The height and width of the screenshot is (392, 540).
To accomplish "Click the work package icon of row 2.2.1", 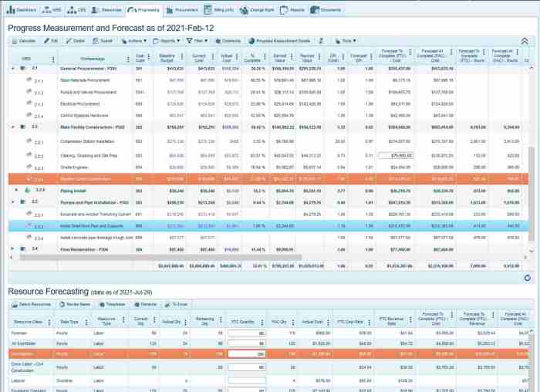I will [29, 141].
